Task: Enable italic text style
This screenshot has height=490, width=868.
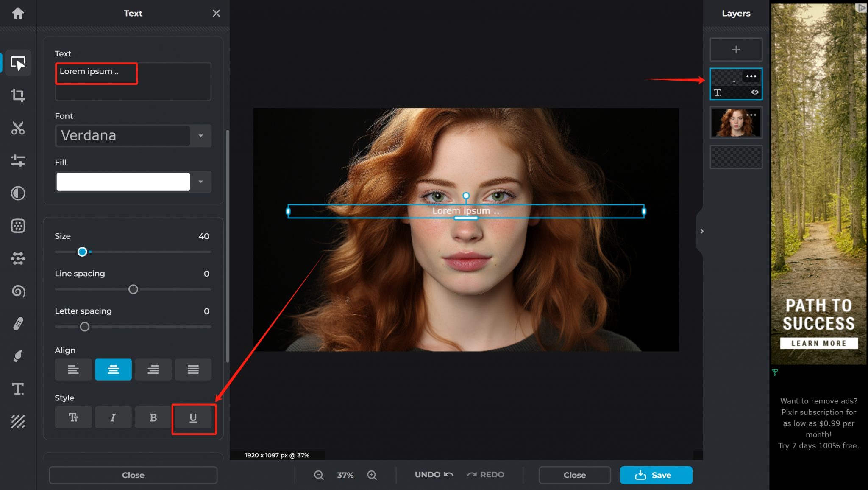Action: coord(113,417)
